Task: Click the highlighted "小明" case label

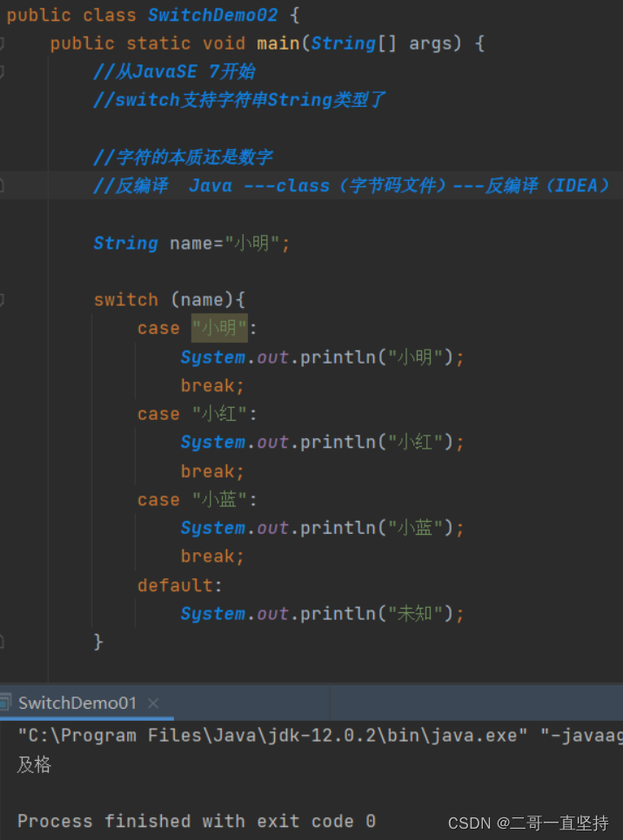Action: pyautogui.click(x=220, y=328)
